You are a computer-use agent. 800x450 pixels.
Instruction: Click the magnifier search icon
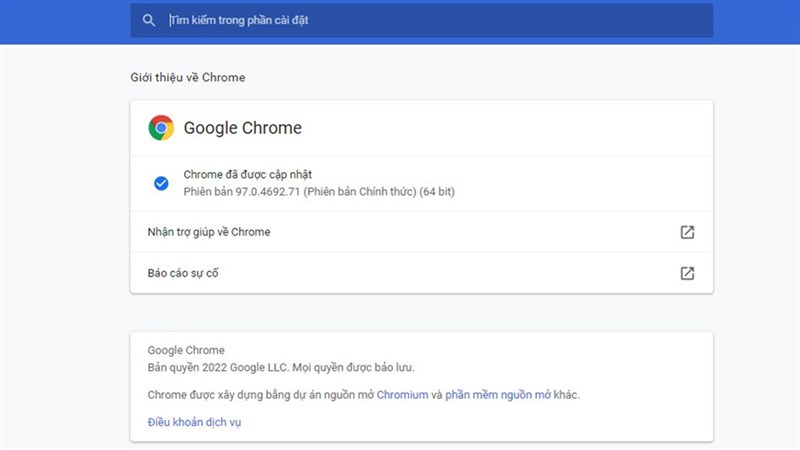[x=149, y=20]
